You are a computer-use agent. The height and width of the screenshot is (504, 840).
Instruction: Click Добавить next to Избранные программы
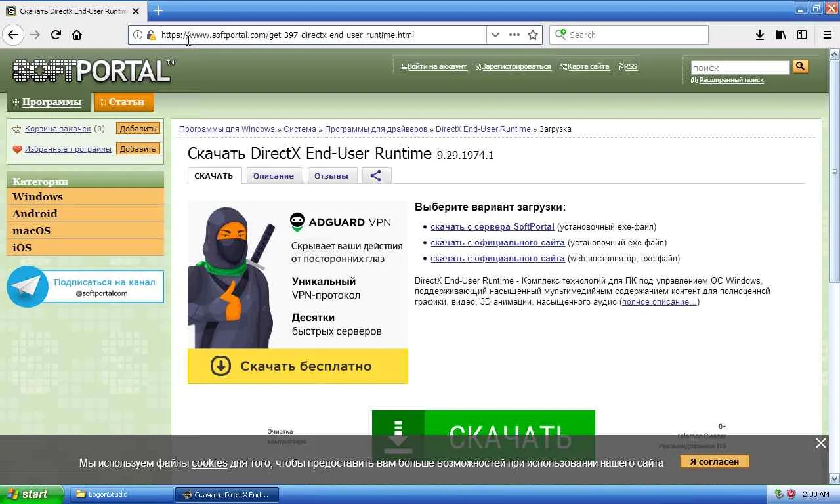[138, 149]
